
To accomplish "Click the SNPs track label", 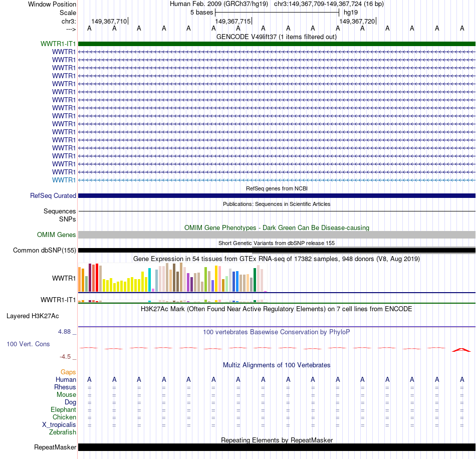I will (68, 219).
